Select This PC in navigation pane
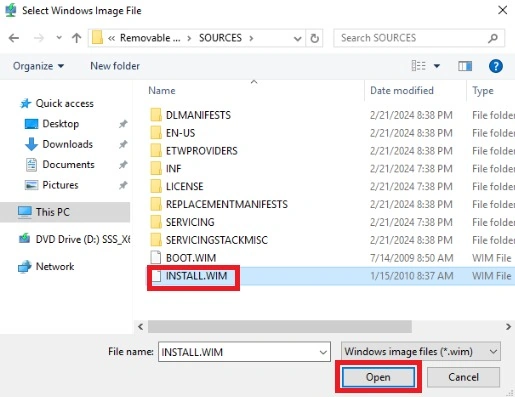Image resolution: width=515 pixels, height=397 pixels. pos(65,212)
